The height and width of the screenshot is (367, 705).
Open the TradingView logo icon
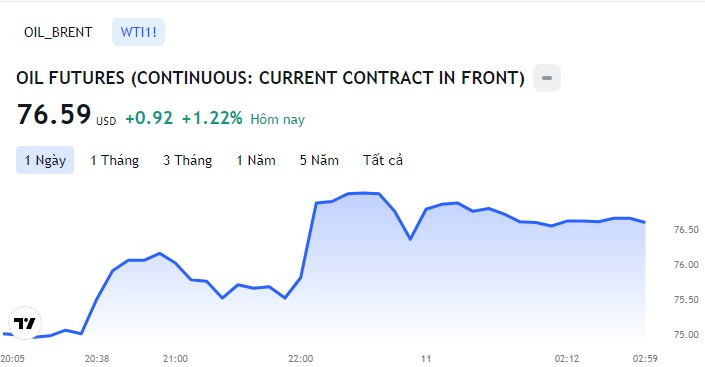pos(25,323)
